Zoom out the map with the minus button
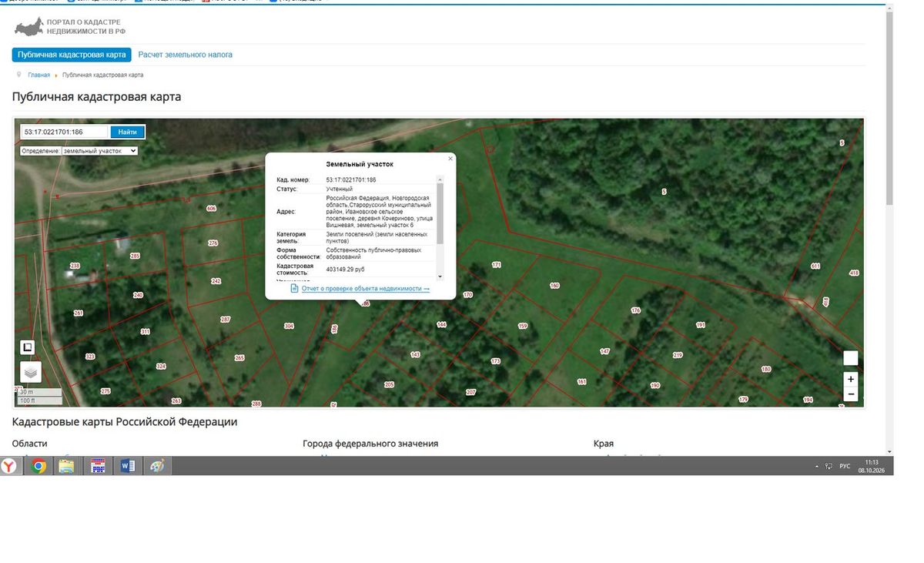Screen dimensions: 924x563 850,394
